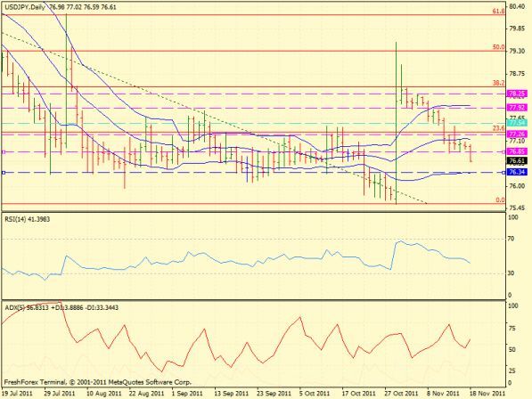The width and height of the screenshot is (532, 399).
Task: Click the 70 level on RSI scale
Action: coord(511,239)
